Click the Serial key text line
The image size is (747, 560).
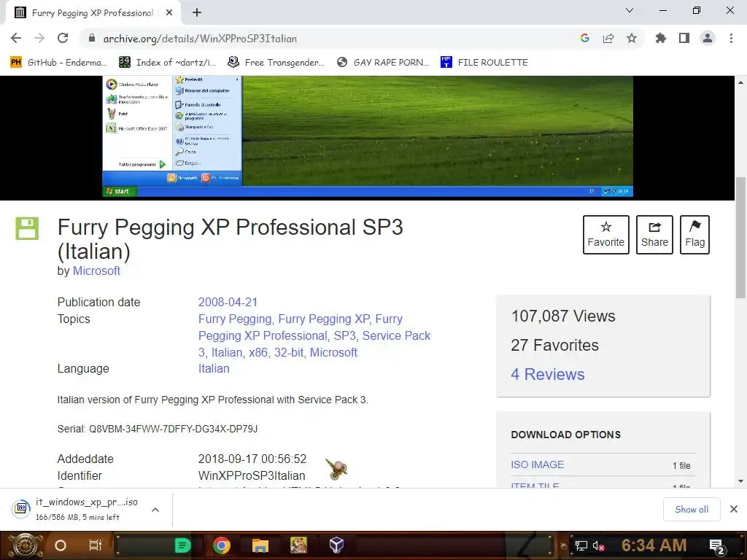tap(158, 429)
